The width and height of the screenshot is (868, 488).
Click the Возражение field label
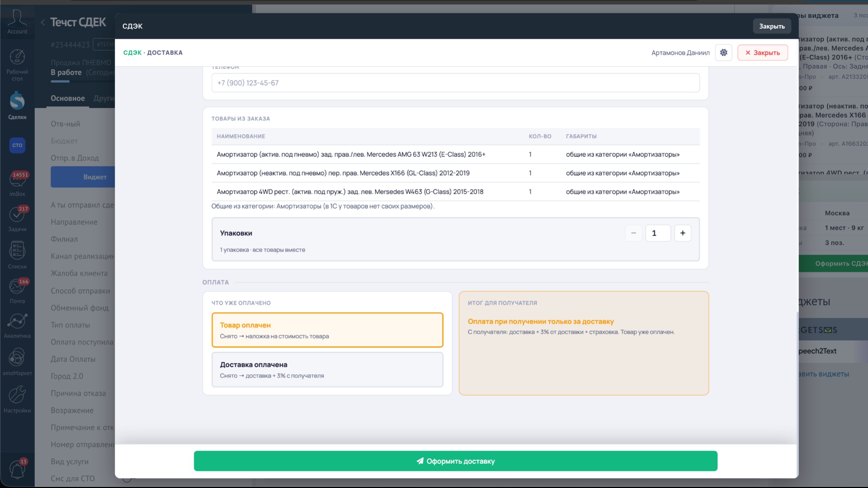[72, 410]
